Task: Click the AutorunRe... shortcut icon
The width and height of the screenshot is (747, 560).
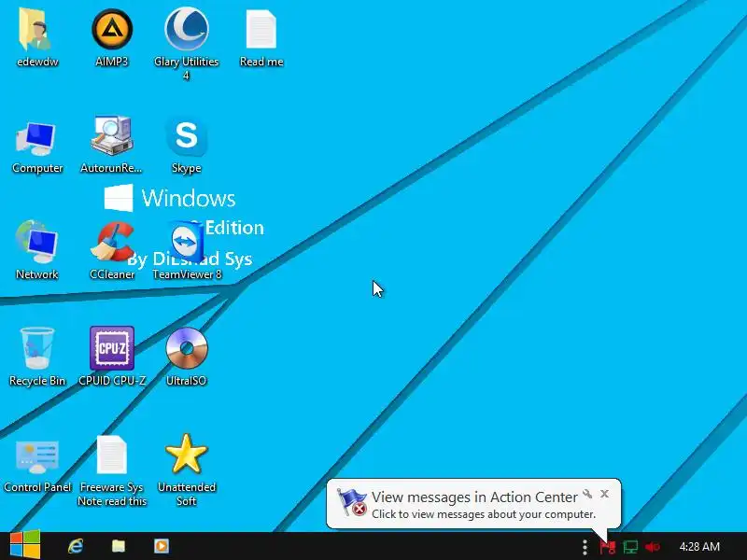Action: 111,136
